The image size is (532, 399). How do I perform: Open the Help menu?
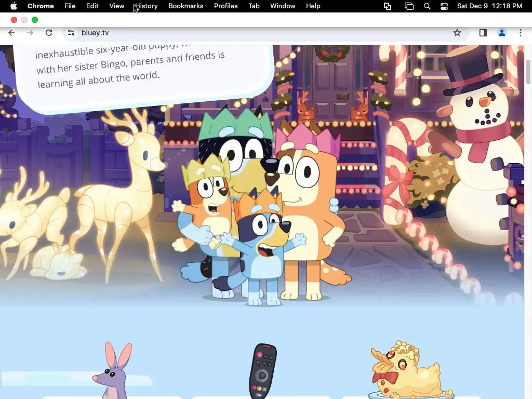pos(313,6)
